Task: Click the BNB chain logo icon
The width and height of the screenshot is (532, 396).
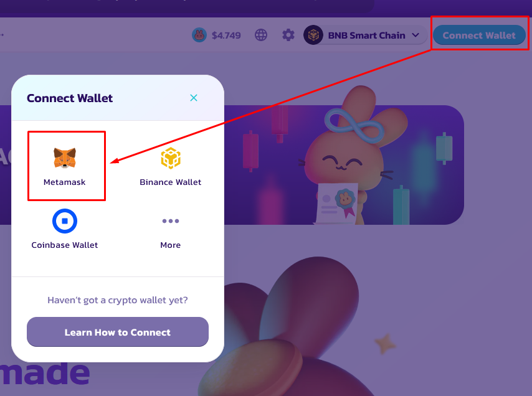Action: click(x=313, y=35)
